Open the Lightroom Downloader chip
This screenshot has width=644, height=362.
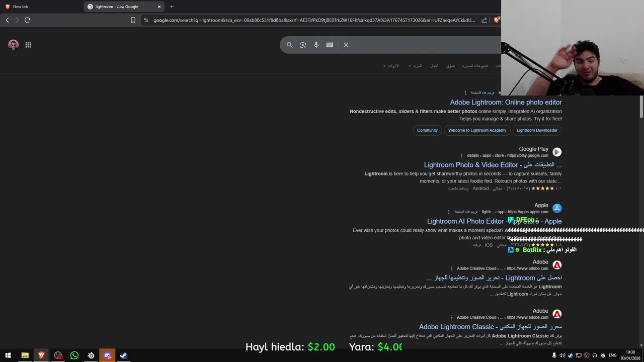[537, 130]
